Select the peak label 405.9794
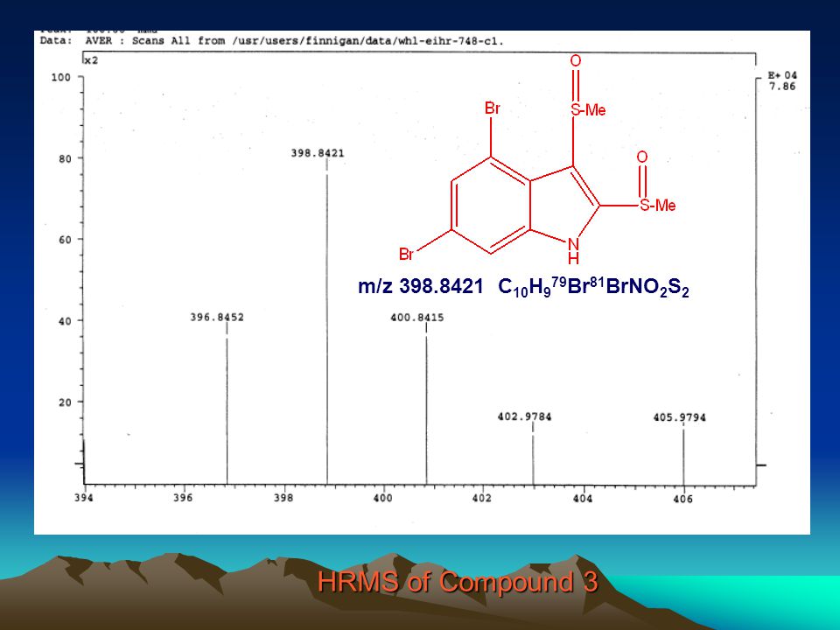 [x=679, y=417]
